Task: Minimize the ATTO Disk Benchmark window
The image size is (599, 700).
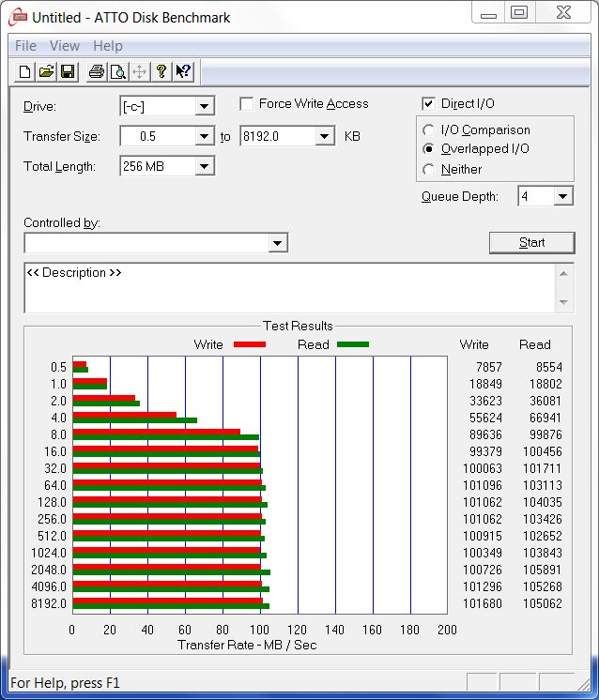Action: click(488, 13)
